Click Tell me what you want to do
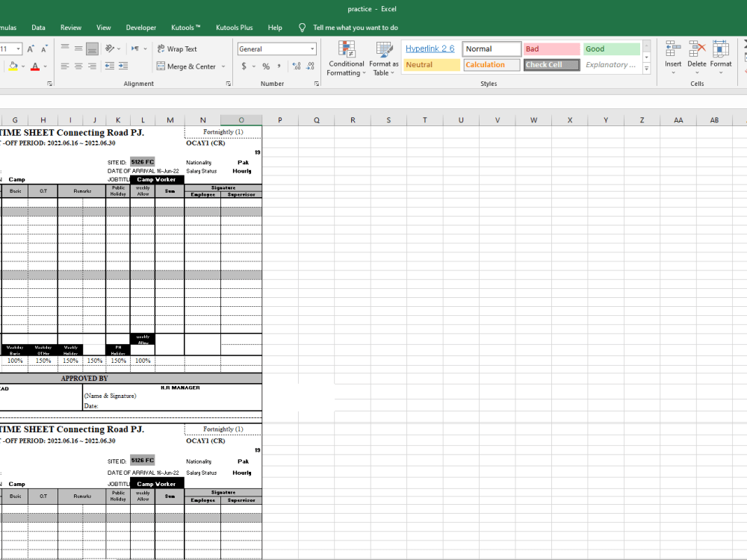 (356, 28)
